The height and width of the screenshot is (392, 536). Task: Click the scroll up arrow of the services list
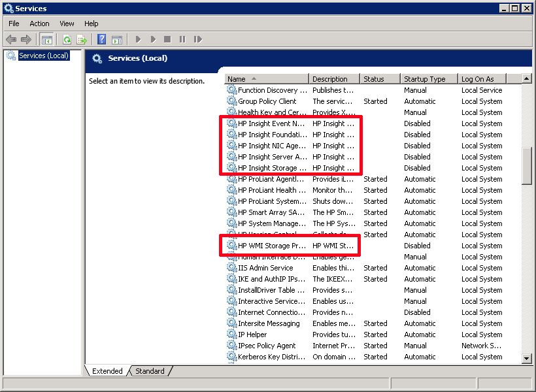click(x=526, y=78)
